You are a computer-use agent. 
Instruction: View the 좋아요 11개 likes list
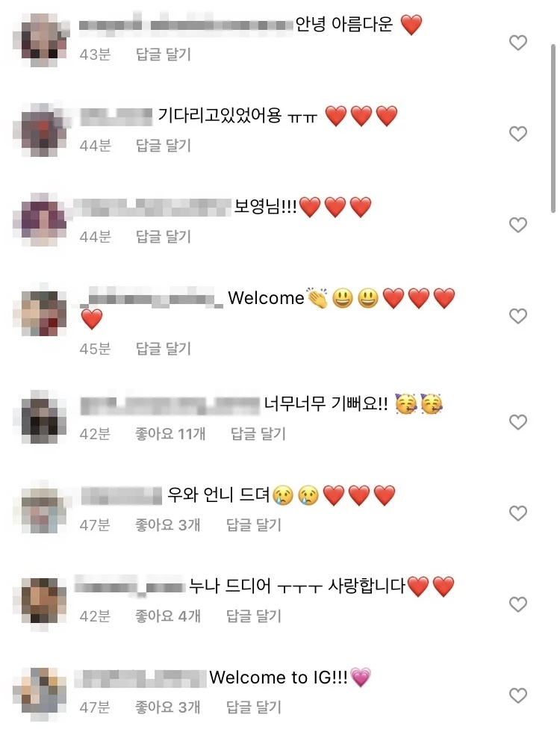(170, 433)
